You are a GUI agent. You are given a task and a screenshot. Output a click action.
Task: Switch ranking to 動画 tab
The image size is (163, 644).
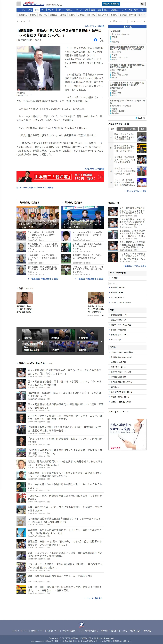(x=143, y=129)
